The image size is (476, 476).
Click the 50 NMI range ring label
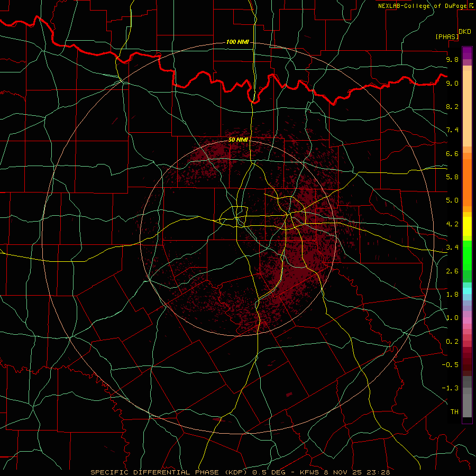click(x=238, y=140)
